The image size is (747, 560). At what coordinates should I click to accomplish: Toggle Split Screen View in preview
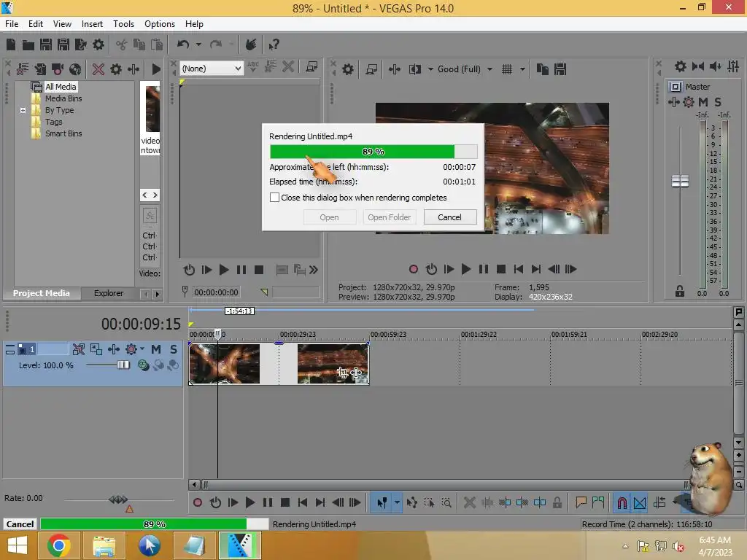(x=415, y=69)
